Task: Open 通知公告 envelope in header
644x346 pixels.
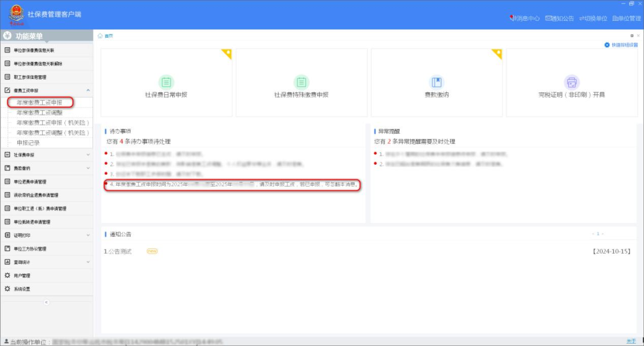Action: point(559,18)
